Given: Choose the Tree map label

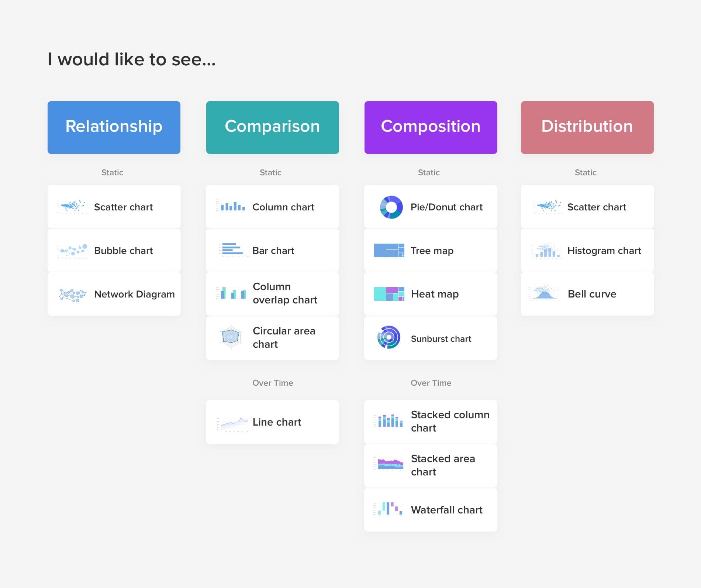Looking at the screenshot, I should [432, 251].
